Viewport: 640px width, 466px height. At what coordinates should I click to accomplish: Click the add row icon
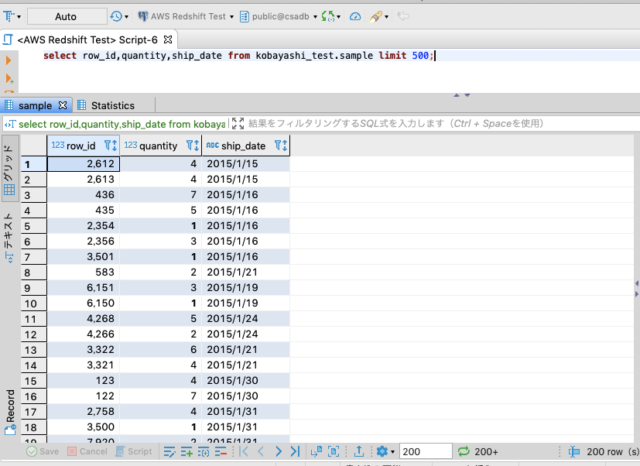[187, 451]
